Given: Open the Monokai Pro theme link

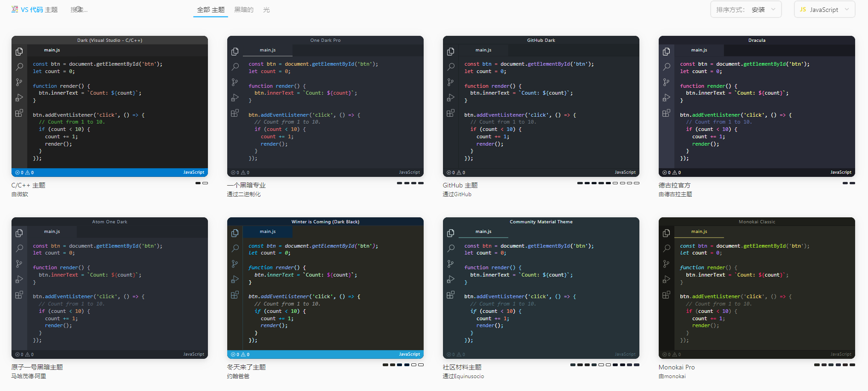Looking at the screenshot, I should [677, 367].
